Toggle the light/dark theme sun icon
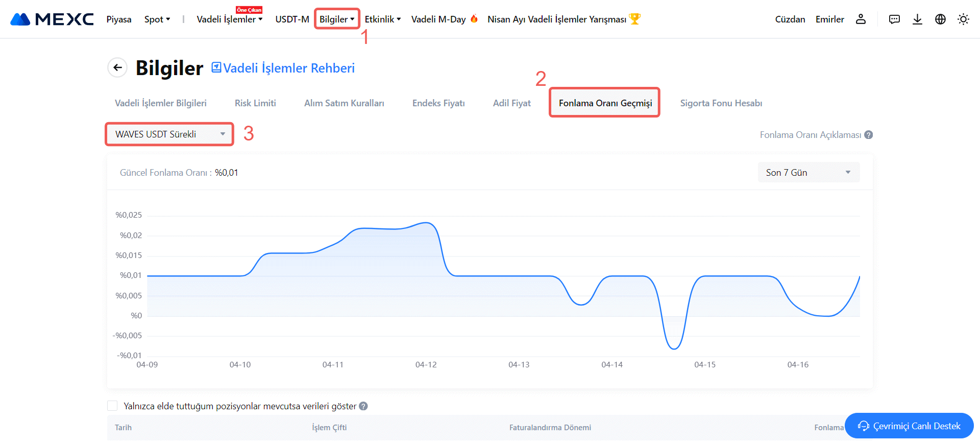This screenshot has width=980, height=444. pyautogui.click(x=963, y=19)
